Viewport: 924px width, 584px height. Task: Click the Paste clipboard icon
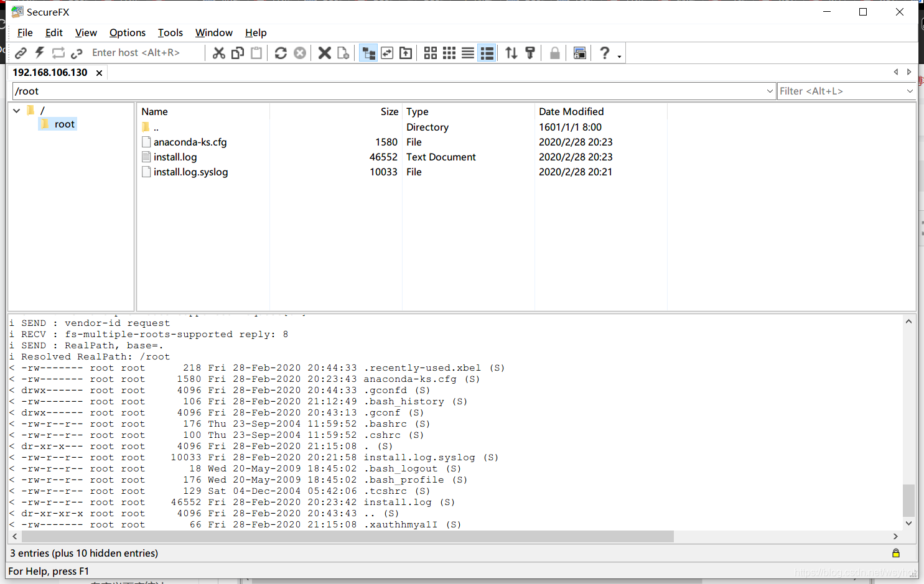click(x=256, y=53)
